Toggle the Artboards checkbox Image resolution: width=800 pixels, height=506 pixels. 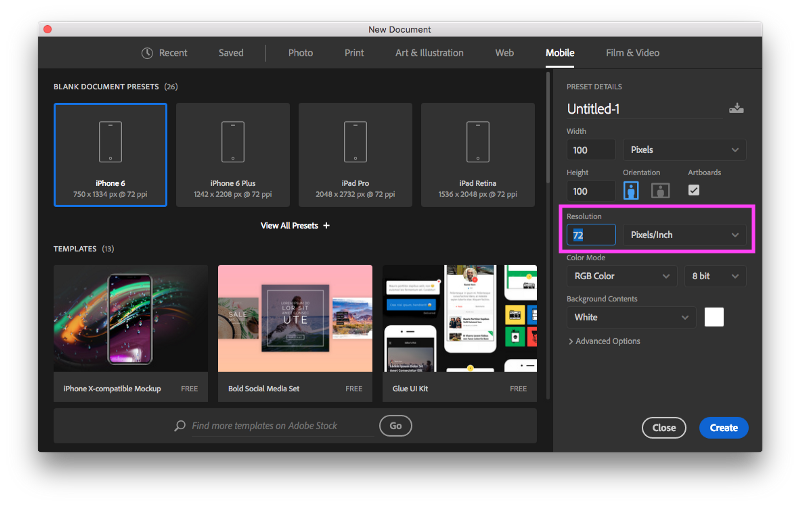pyautogui.click(x=693, y=190)
